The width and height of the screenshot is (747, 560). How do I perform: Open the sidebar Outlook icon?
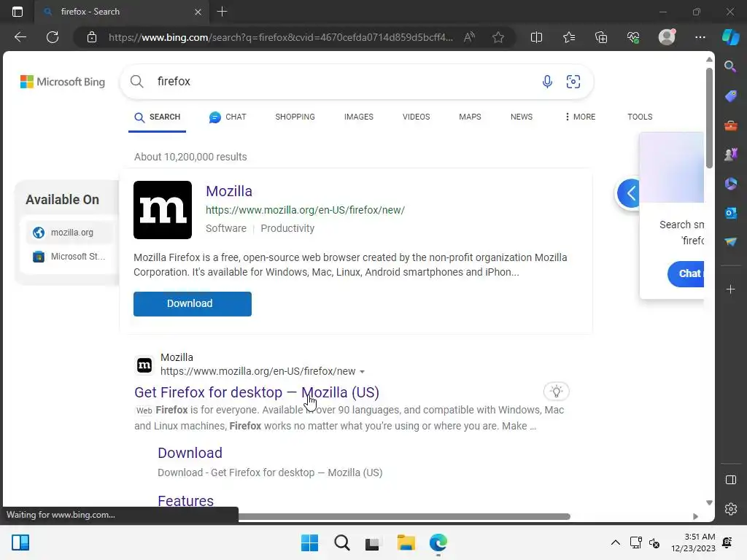pos(730,213)
